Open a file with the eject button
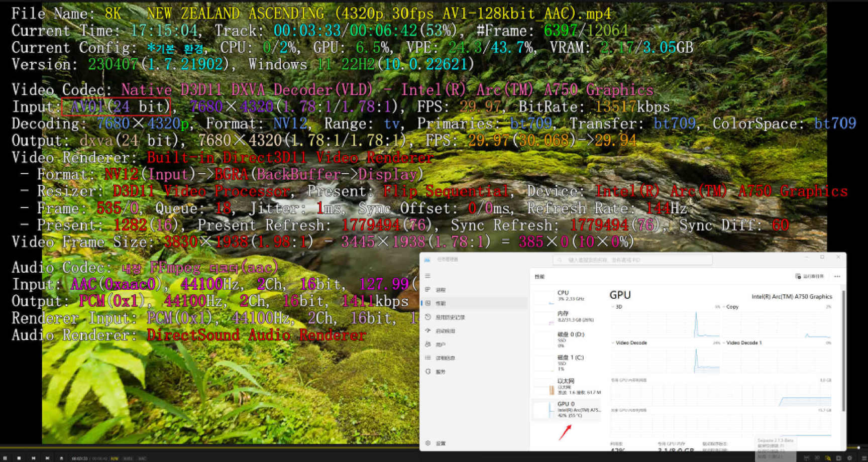The image size is (868, 462). (x=61, y=458)
